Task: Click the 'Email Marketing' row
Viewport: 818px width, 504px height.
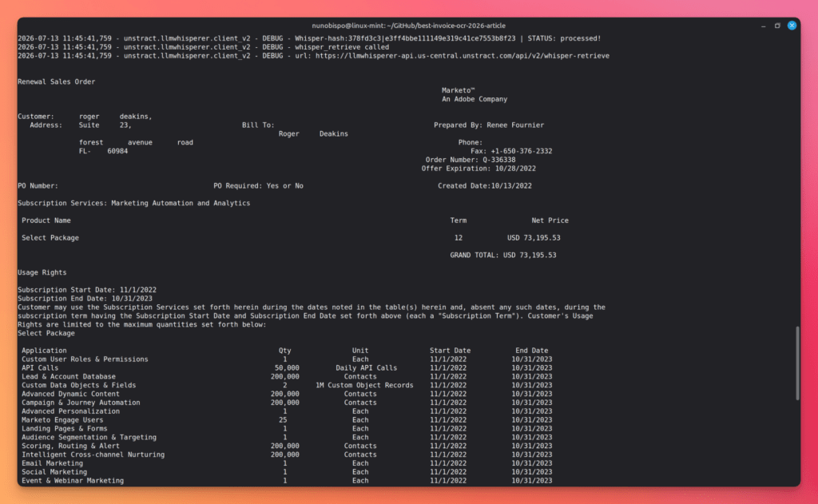Action: click(x=287, y=463)
